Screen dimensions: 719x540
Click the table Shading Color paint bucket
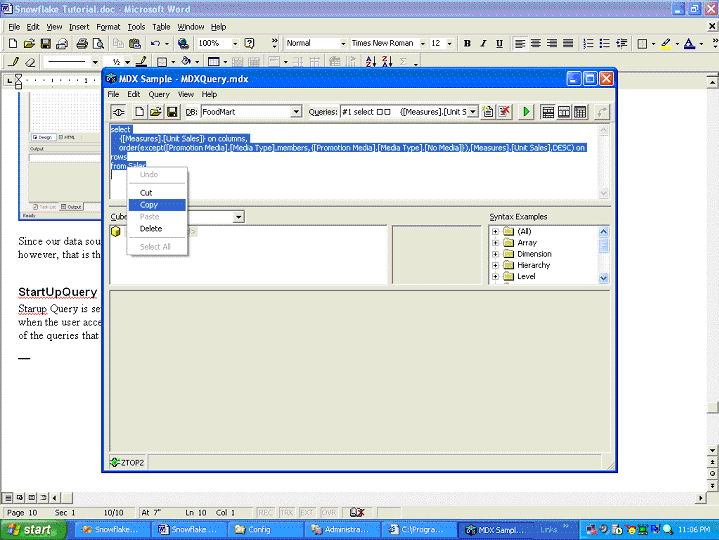click(186, 61)
